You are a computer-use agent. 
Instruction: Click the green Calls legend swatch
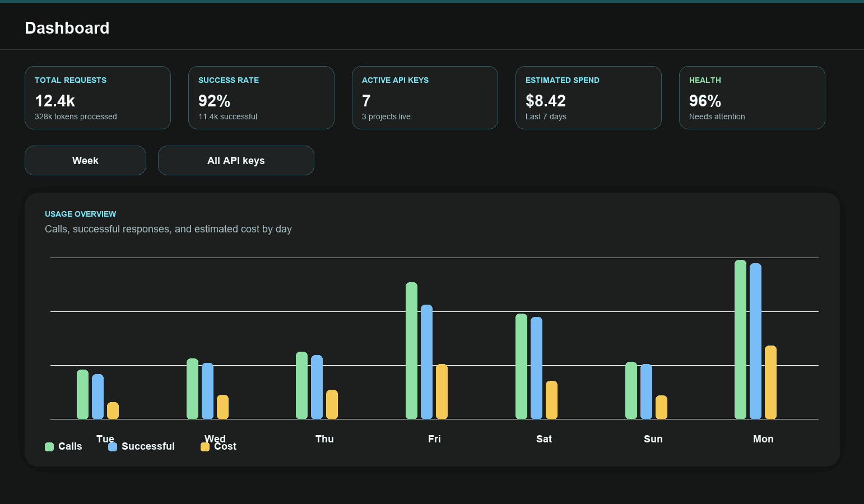click(49, 447)
